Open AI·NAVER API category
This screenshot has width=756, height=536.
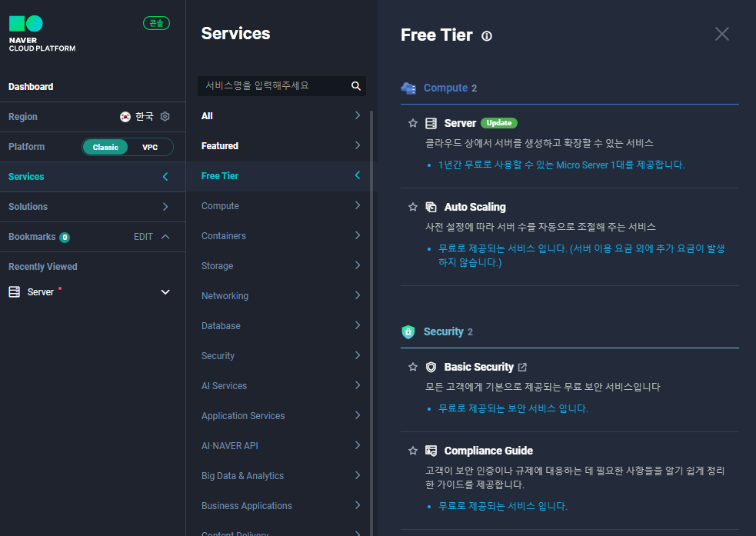(x=281, y=445)
